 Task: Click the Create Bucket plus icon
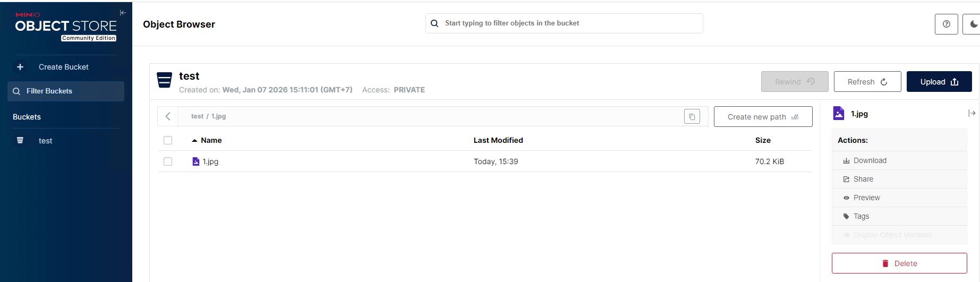(x=20, y=67)
